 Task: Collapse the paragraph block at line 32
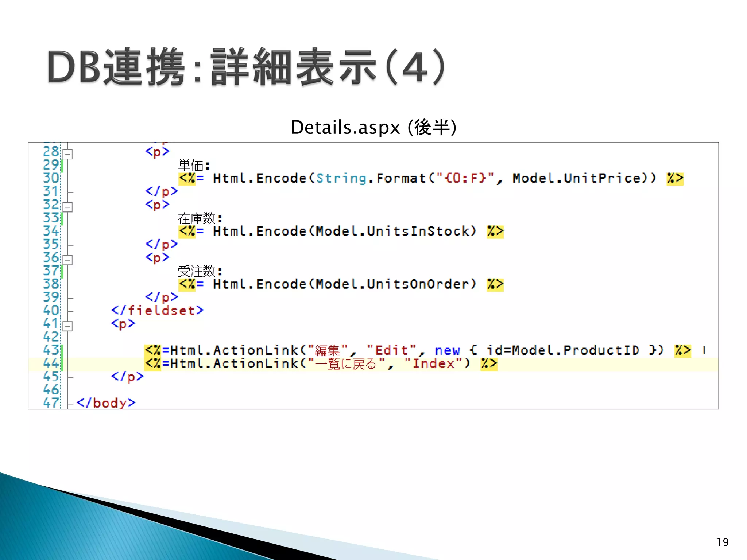pos(67,207)
